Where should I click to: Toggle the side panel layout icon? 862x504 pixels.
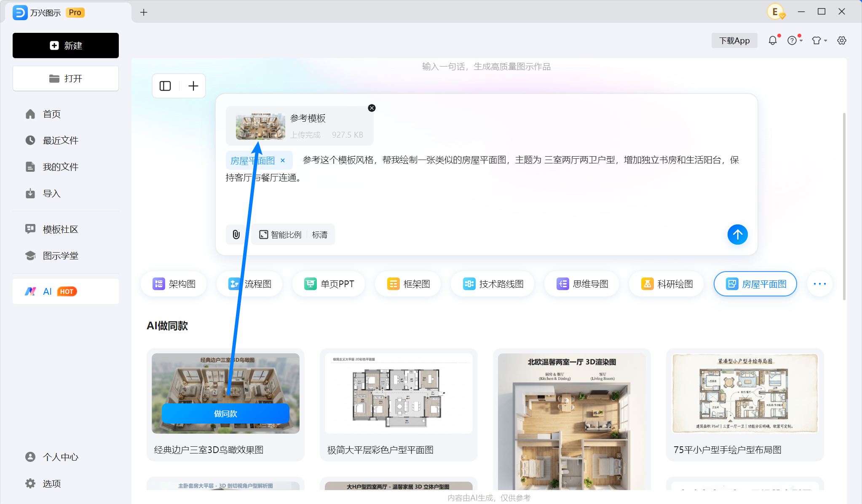[165, 86]
